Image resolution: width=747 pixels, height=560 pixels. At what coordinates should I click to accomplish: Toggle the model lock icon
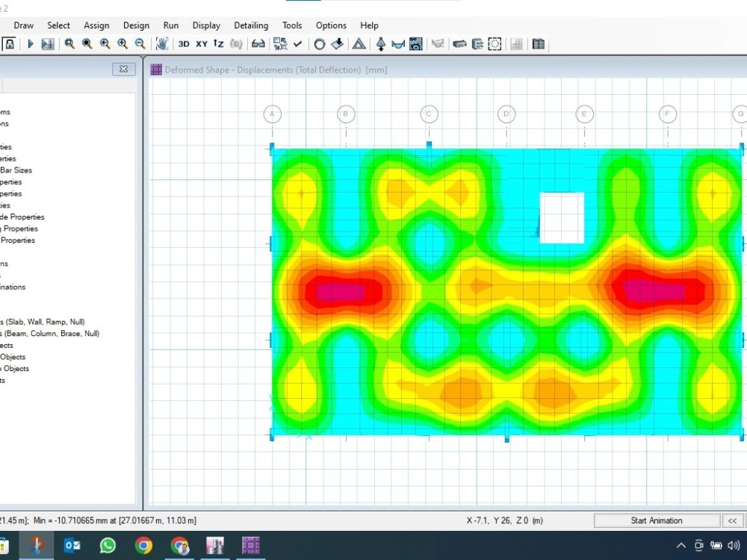click(x=8, y=44)
